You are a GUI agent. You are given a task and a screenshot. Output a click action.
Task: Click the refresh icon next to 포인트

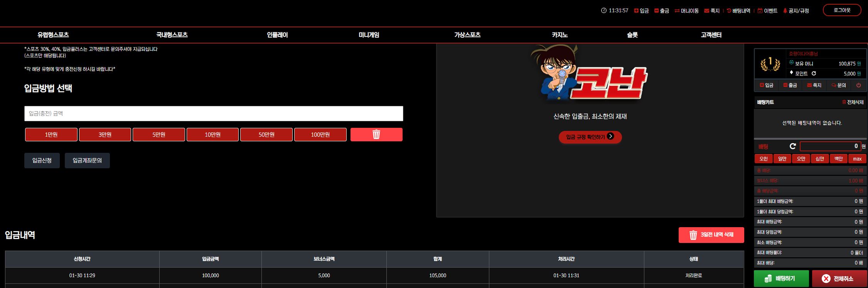tap(814, 74)
